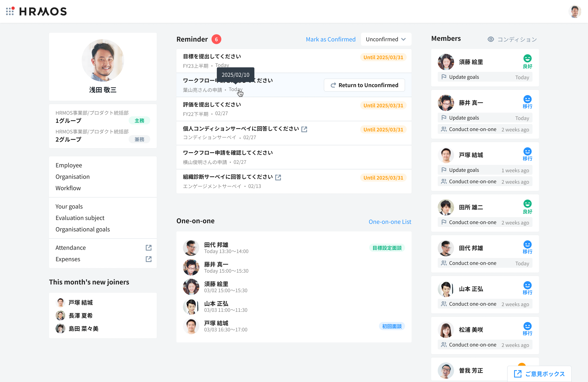Expand the Unconfirmed filter dropdown
This screenshot has height=382, width=588.
pyautogui.click(x=386, y=39)
